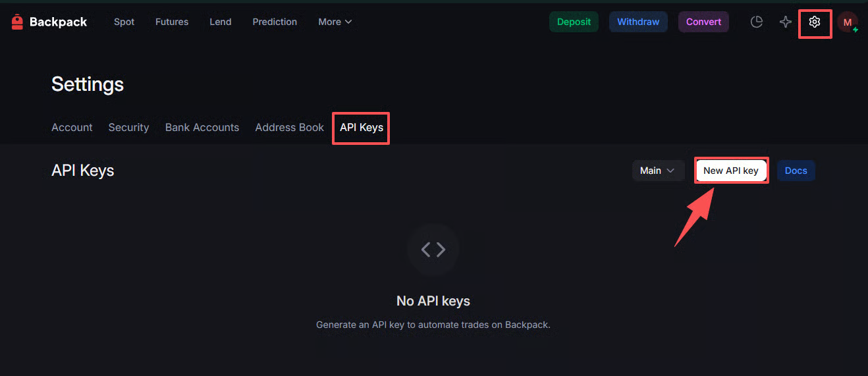Image resolution: width=868 pixels, height=376 pixels.
Task: Open the portfolio pie chart icon
Action: pyautogui.click(x=757, y=22)
